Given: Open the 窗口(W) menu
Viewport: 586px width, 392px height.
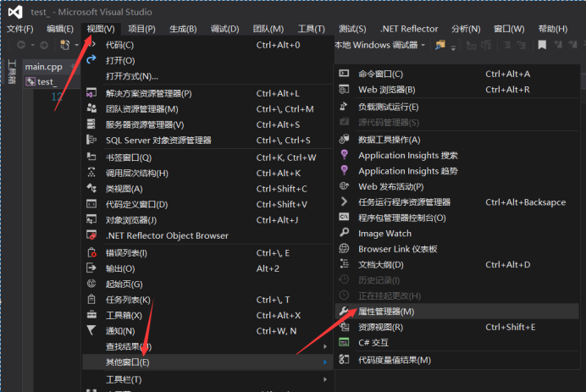Looking at the screenshot, I should 509,29.
